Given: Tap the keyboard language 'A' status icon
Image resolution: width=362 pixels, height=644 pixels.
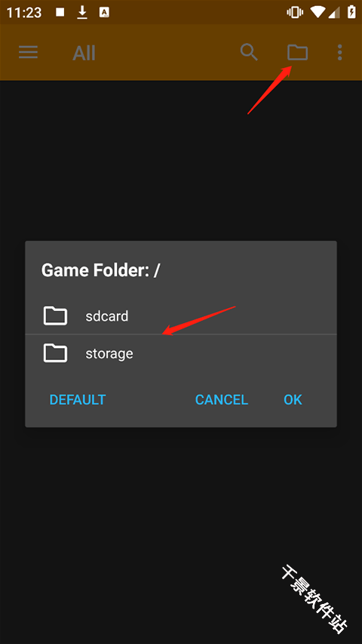Looking at the screenshot, I should click(x=104, y=12).
